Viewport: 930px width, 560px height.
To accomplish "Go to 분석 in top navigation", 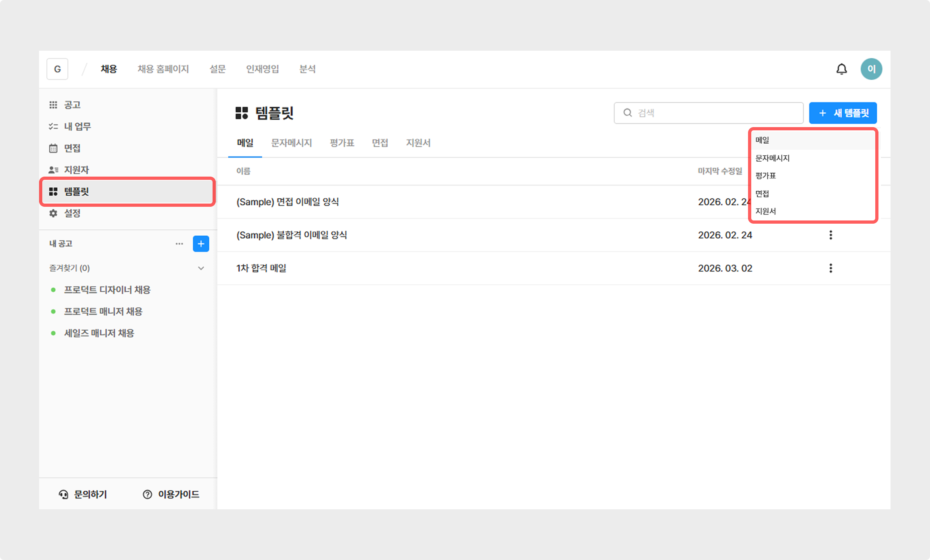I will [x=308, y=69].
